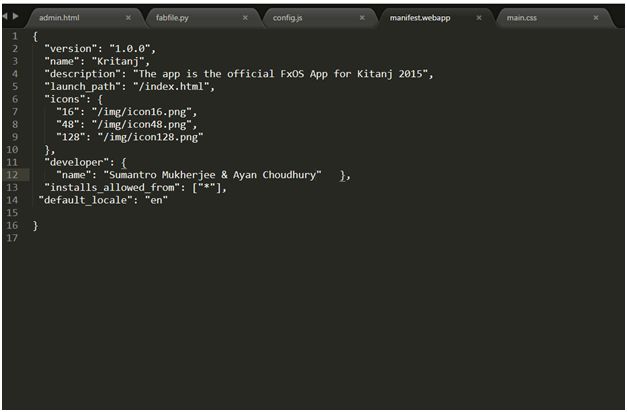Click the "en" locale value

pyautogui.click(x=156, y=200)
